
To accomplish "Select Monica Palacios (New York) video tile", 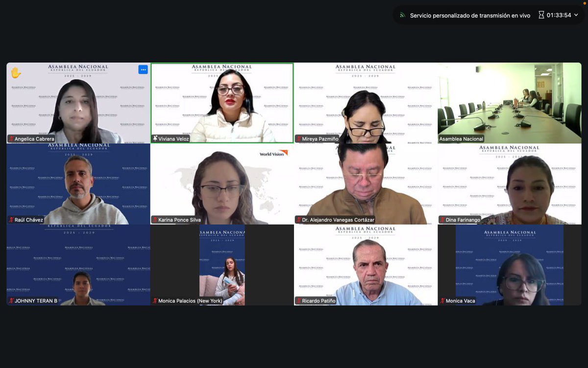I will pos(222,265).
